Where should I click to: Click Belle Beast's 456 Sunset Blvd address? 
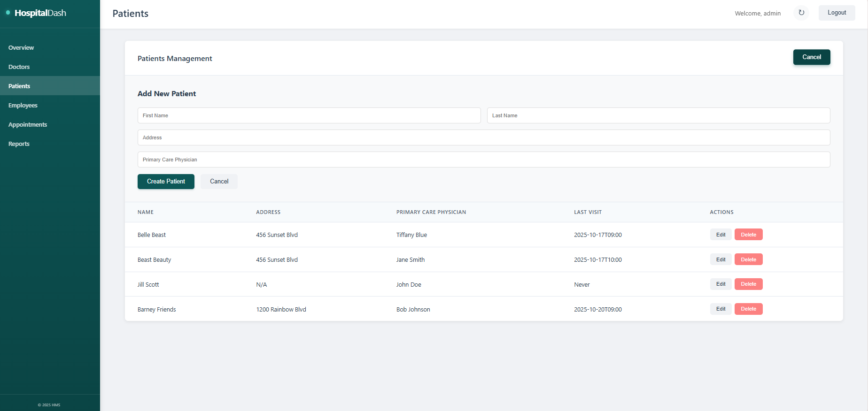coord(277,235)
